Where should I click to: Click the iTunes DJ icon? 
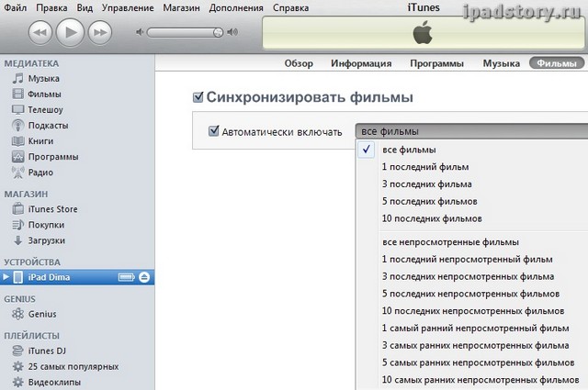[17, 351]
